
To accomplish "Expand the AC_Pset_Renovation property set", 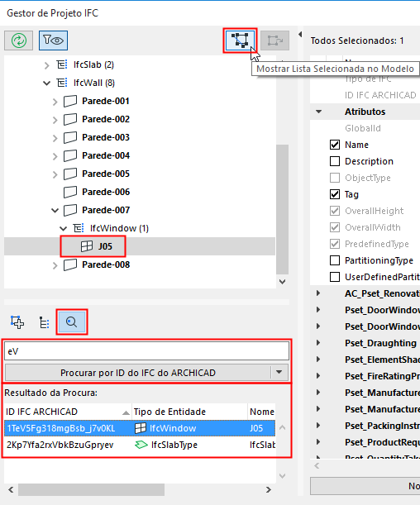I will tap(318, 293).
